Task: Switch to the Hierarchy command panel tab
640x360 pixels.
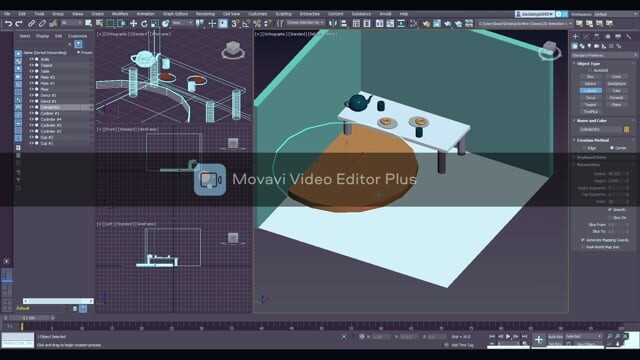Action: (x=597, y=37)
